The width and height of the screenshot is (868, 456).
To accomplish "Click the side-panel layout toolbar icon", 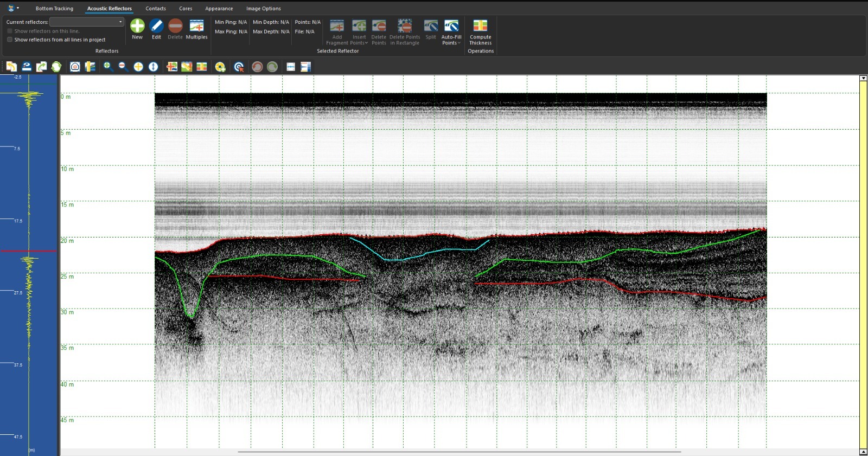I will click(305, 67).
